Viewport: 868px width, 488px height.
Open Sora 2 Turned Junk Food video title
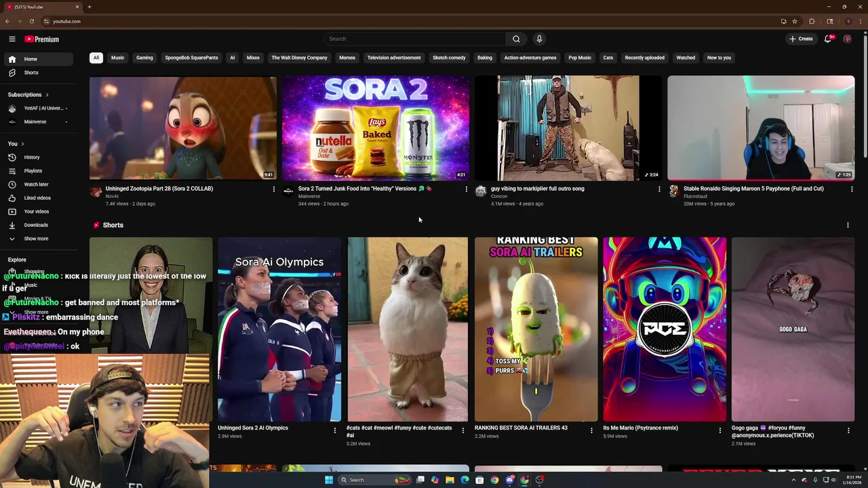365,189
